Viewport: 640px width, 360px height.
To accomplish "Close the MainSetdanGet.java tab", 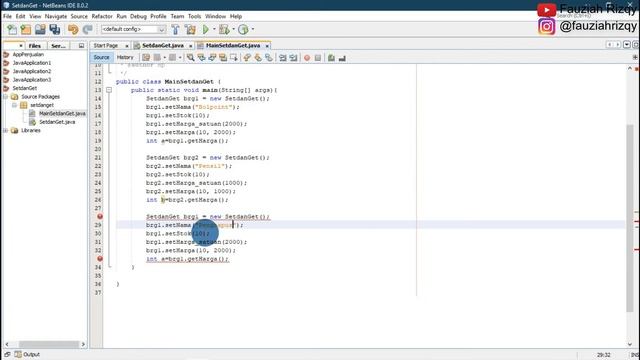I will pyautogui.click(x=267, y=46).
